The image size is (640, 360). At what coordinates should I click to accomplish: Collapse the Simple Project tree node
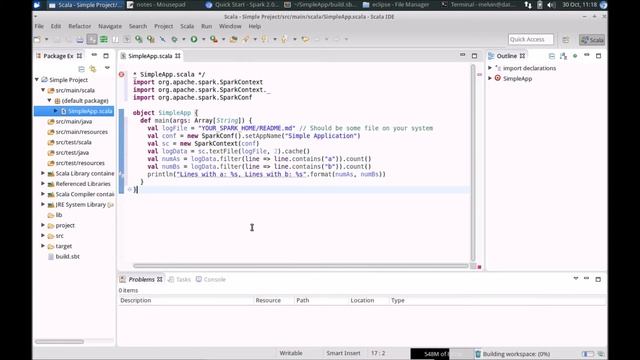pos(37,80)
